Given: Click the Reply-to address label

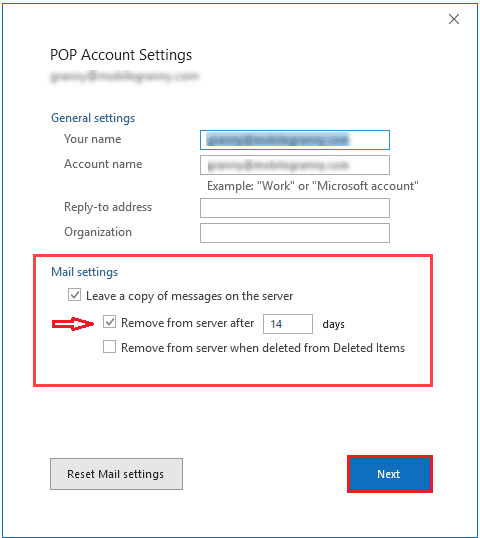Looking at the screenshot, I should pyautogui.click(x=108, y=207).
